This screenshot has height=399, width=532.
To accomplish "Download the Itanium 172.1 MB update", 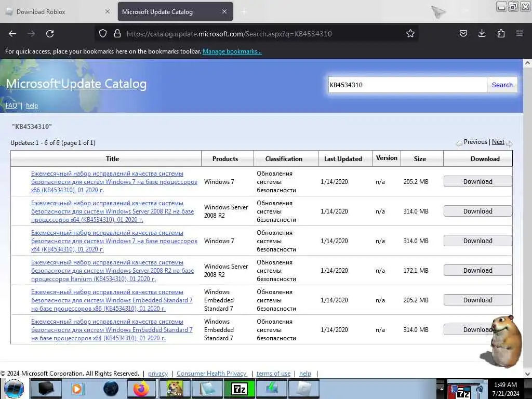I will [478, 270].
